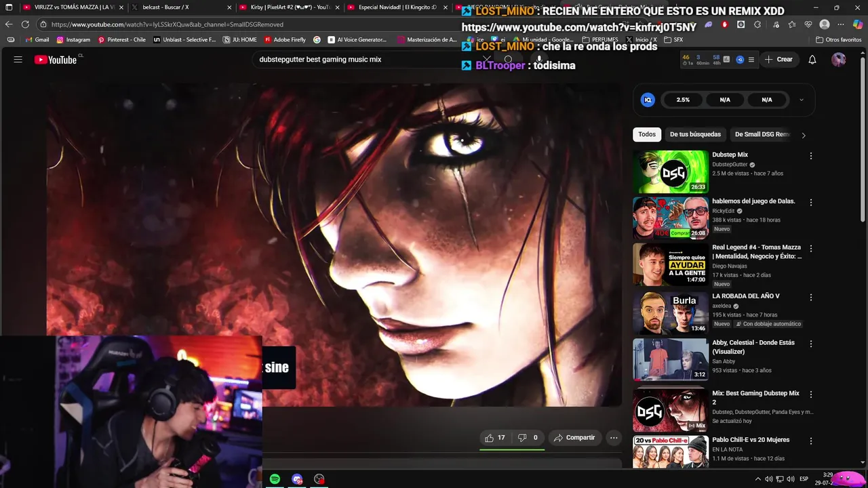Expand the vidIQ score panel chevron
Image resolution: width=868 pixels, height=488 pixels.
point(801,100)
